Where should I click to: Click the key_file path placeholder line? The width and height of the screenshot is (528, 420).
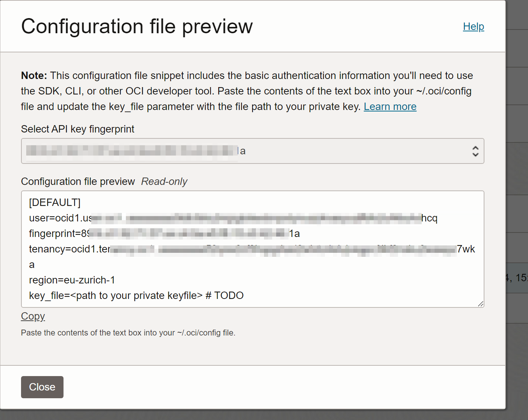click(136, 296)
